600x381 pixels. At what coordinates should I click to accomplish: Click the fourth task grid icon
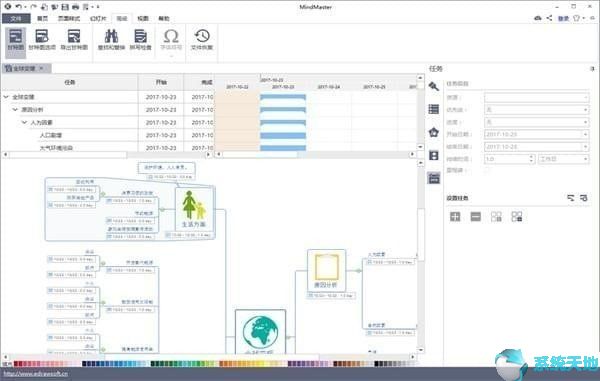[517, 217]
